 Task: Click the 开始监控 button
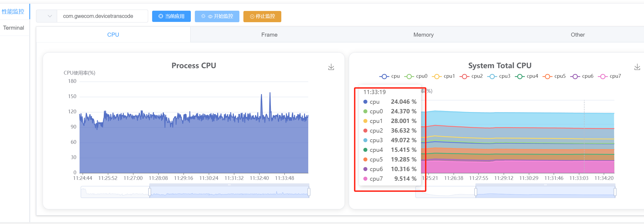point(217,16)
